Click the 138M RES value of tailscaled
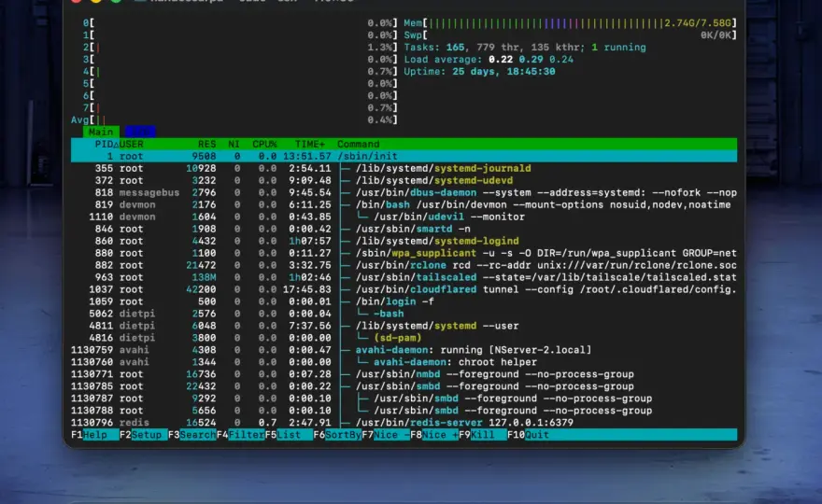This screenshot has height=504, width=822. pyautogui.click(x=204, y=277)
